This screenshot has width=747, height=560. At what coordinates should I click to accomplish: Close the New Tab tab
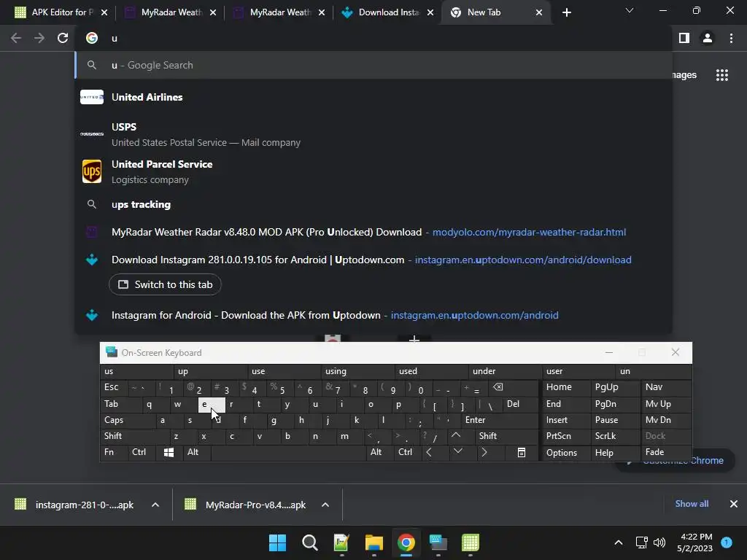click(539, 13)
